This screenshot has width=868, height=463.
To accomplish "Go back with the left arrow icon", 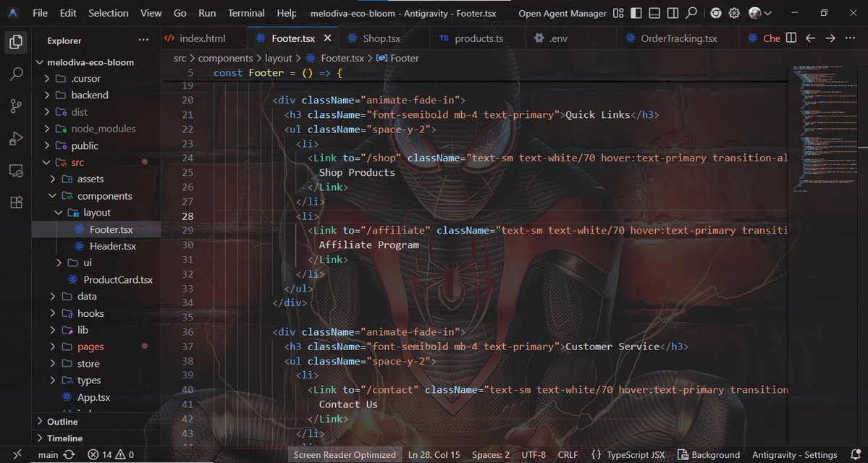I will (x=810, y=38).
